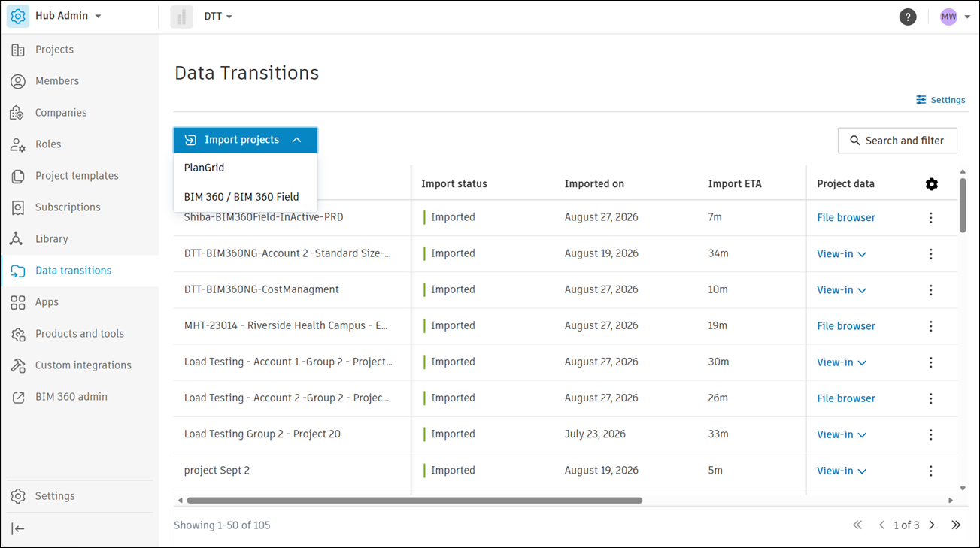Click the BIM 360 admin external link icon
The height and width of the screenshot is (548, 980).
click(x=17, y=397)
